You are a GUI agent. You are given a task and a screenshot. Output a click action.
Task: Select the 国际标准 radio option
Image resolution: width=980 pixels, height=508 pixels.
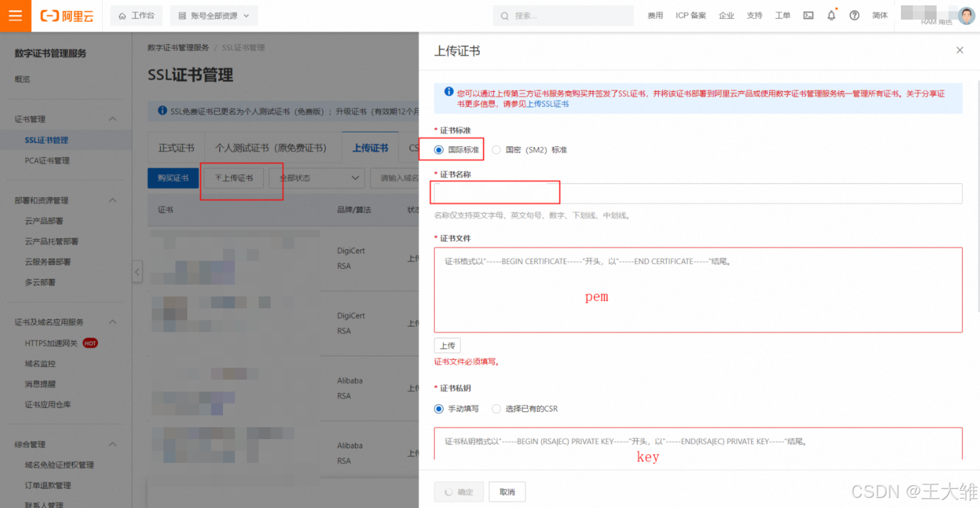438,150
